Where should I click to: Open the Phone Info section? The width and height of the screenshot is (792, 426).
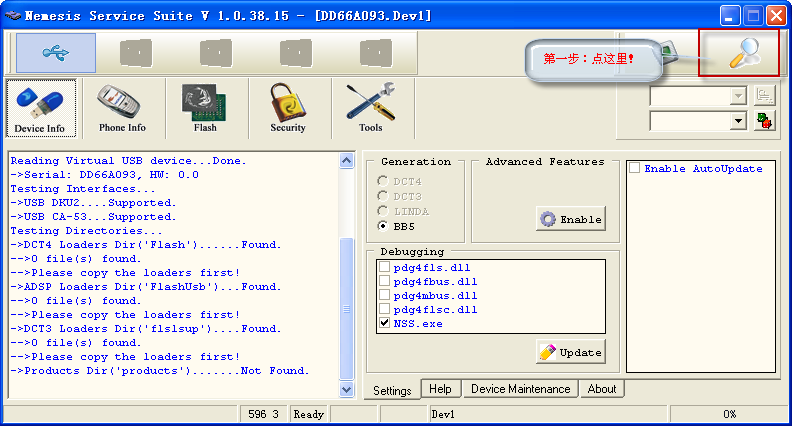(x=122, y=108)
